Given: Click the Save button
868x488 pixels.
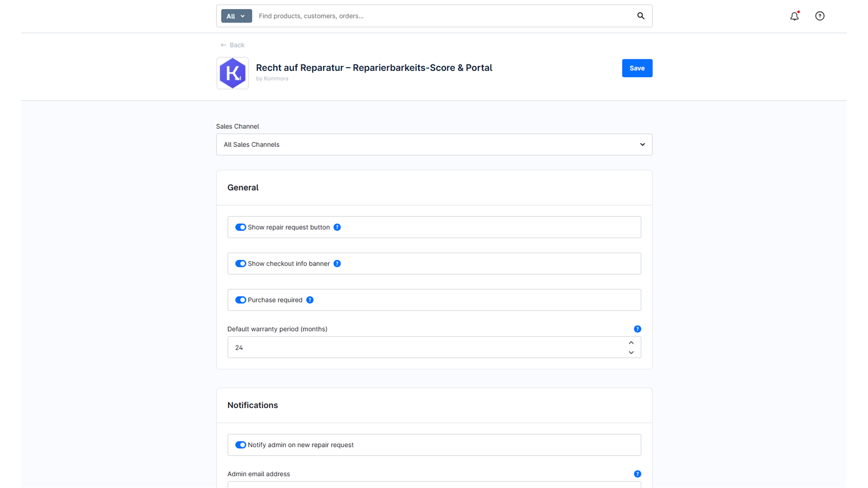Looking at the screenshot, I should click(x=637, y=68).
